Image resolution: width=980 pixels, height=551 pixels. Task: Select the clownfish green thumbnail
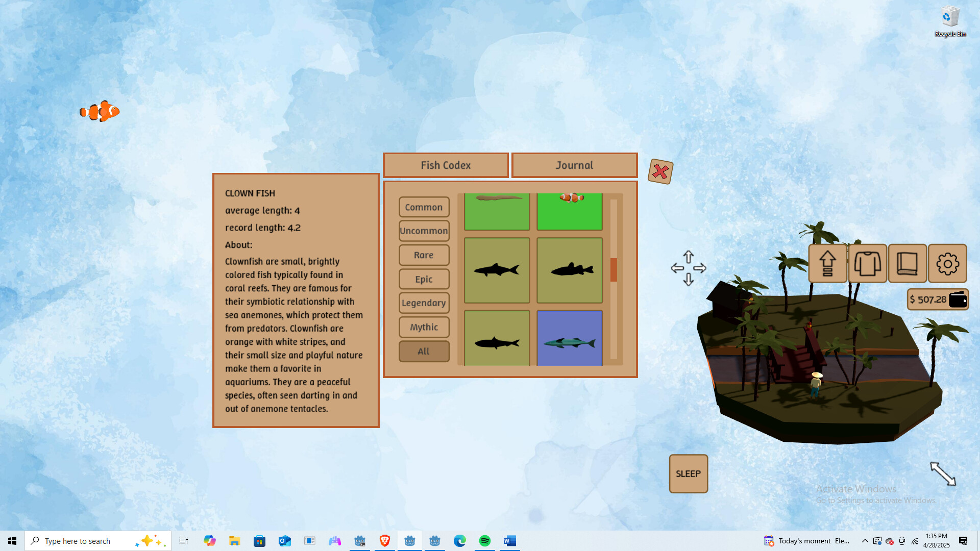pyautogui.click(x=570, y=212)
